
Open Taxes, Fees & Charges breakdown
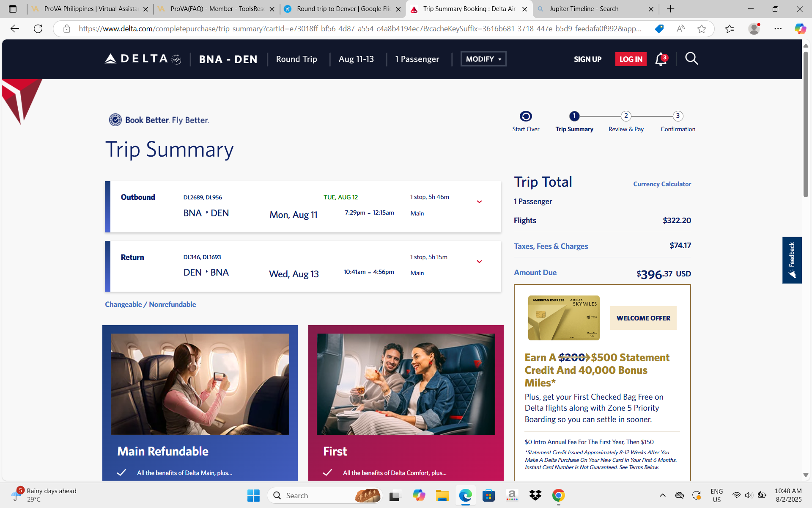551,246
